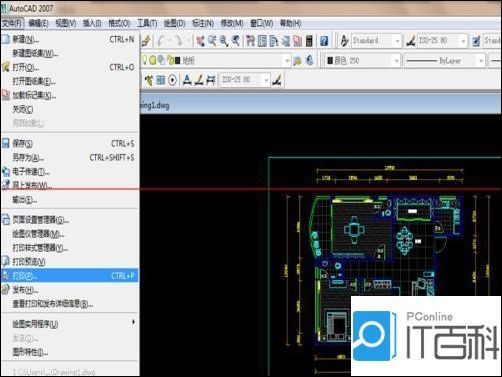Viewport: 502px width, 377px height.
Task: Expand the ISO-25 dropdown on dimension toolbar
Action: pyautogui.click(x=266, y=80)
